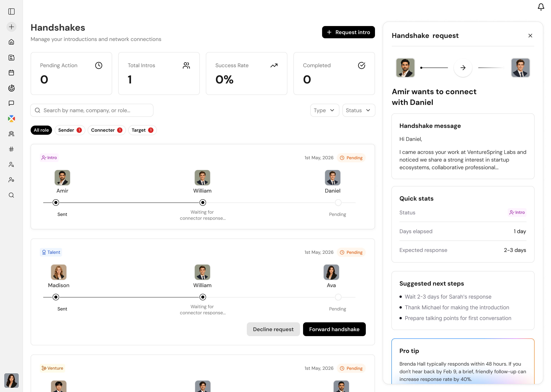
Task: Click the plus create icon in sidebar
Action: 11,27
